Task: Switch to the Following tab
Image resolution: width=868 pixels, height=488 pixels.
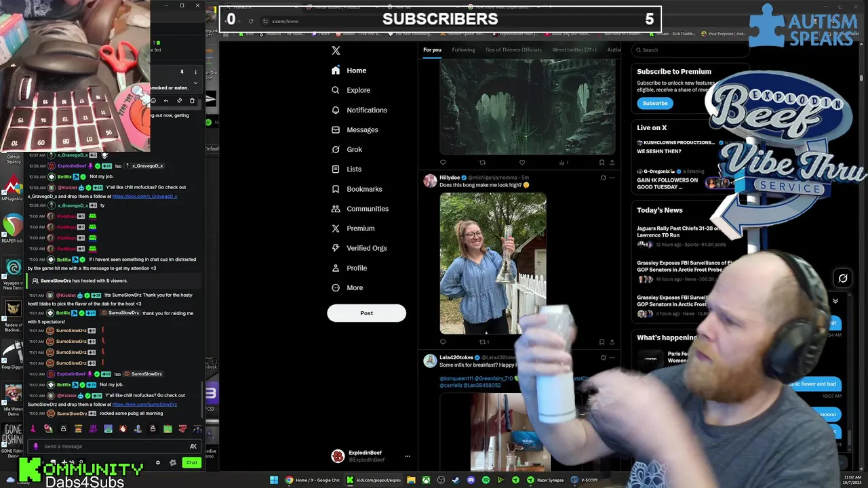Action: (x=463, y=49)
